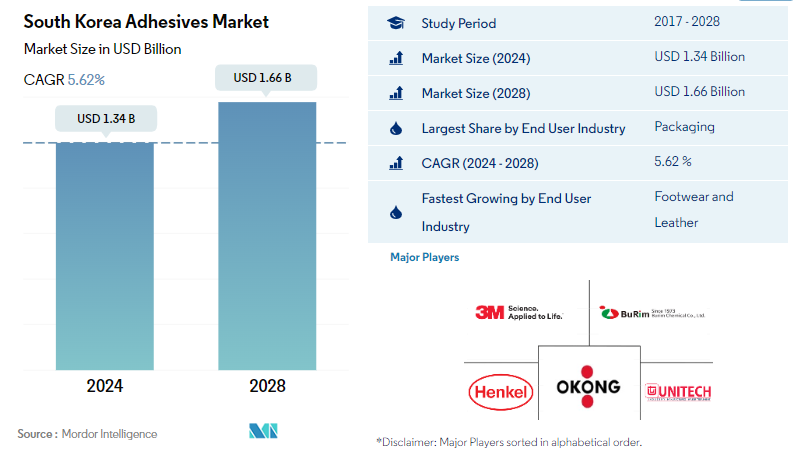Click the graduation cap icon beside Study Period
Viewport: 796px width, 451px height.
click(395, 23)
